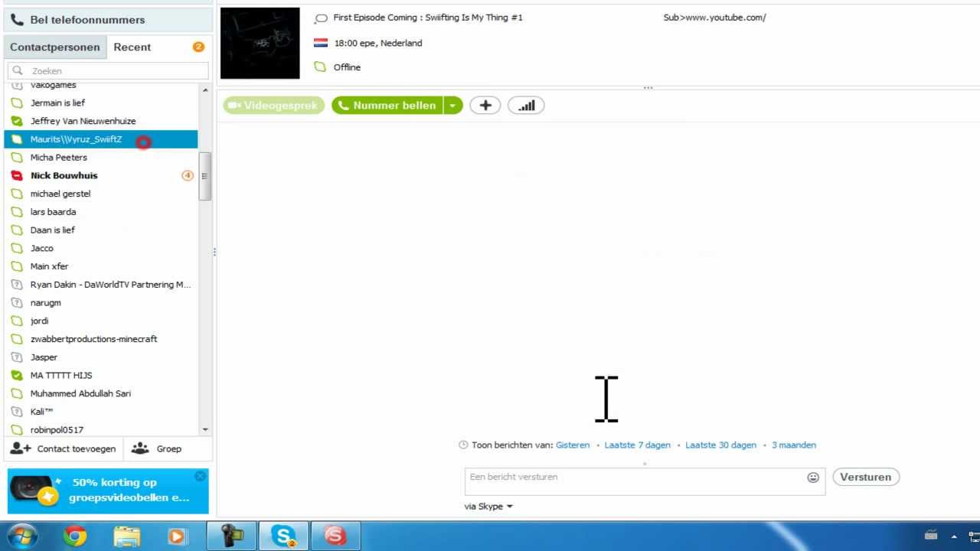Viewport: 980px width, 551px height.
Task: Open Windows Explorer from taskbar
Action: [126, 536]
